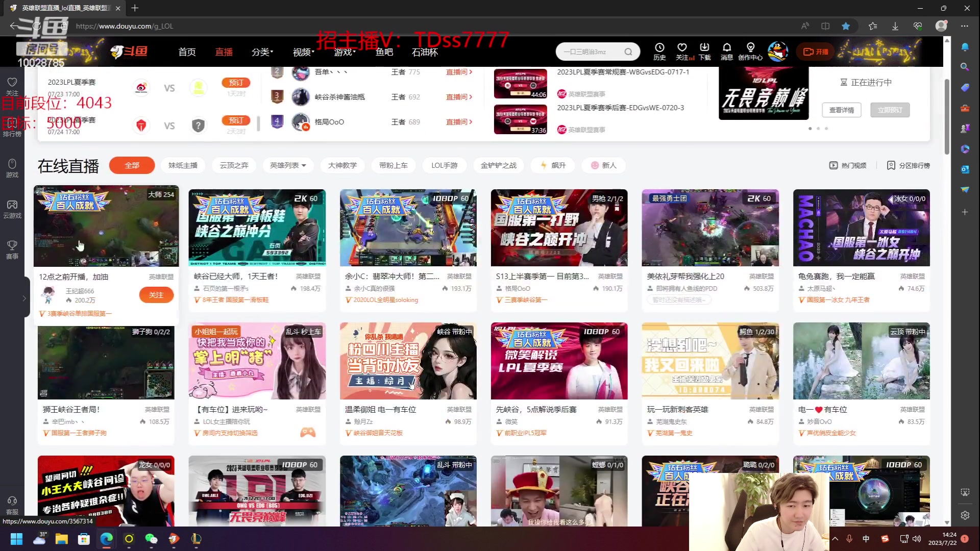Screen dimensions: 980x551
Task: Open the WBGvsEDG-0717-1 video thumbnail
Action: 520,84
